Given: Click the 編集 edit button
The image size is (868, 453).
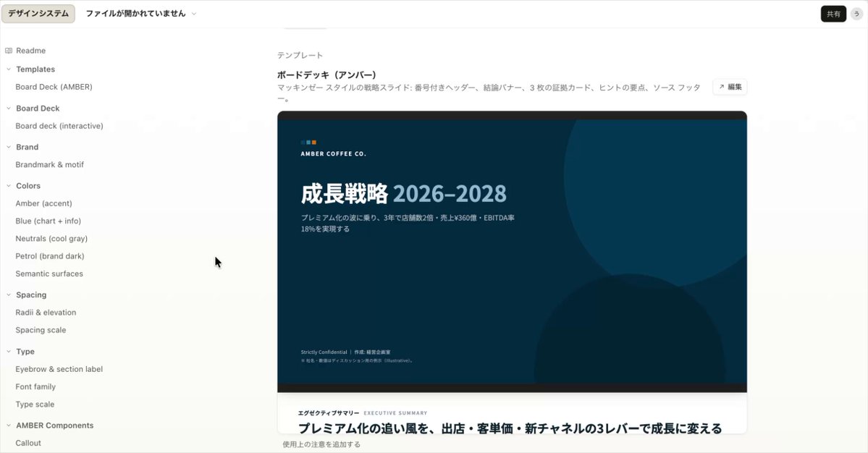Looking at the screenshot, I should [x=730, y=87].
